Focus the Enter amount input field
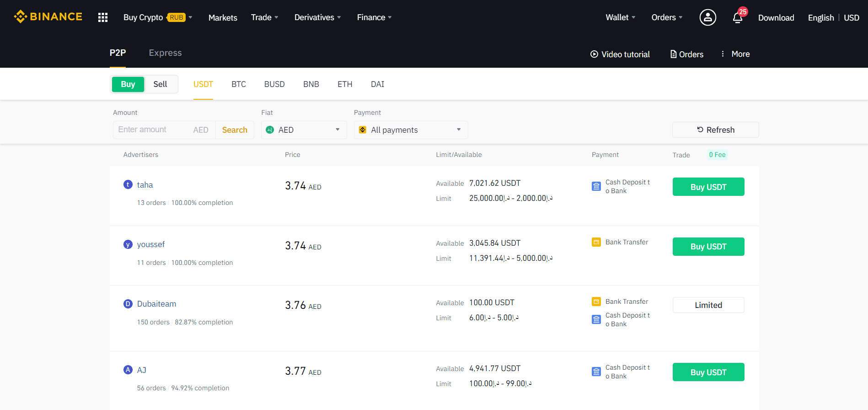This screenshot has width=868, height=410. pos(153,130)
